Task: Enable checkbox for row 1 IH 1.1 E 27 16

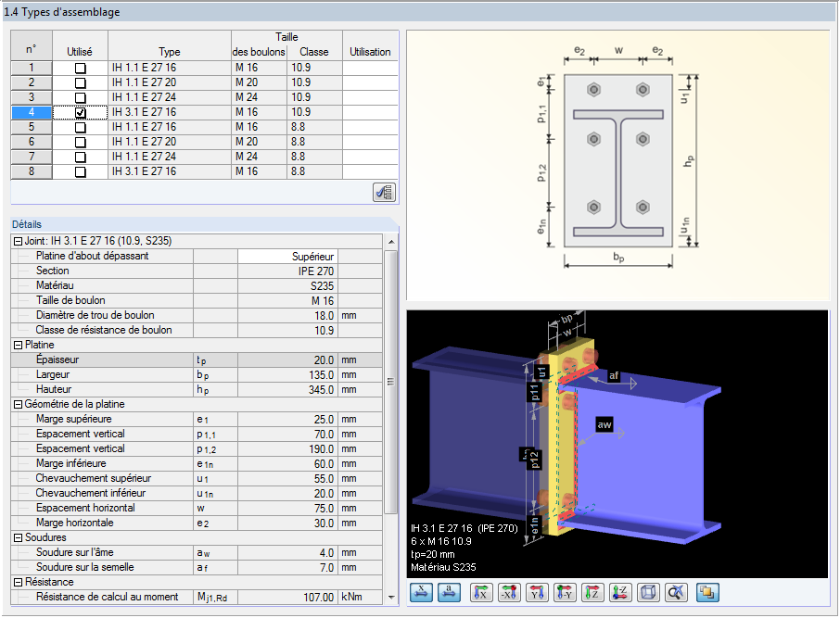Action: [81, 68]
